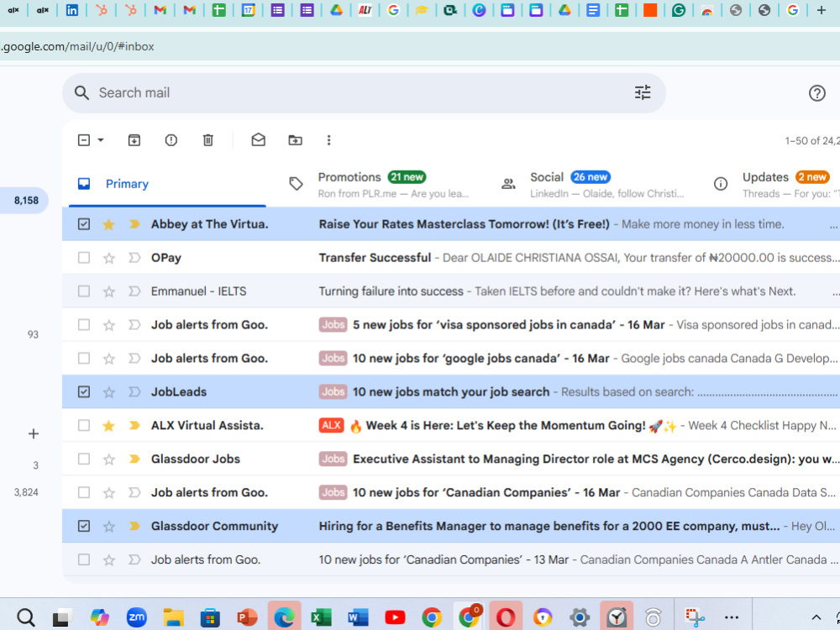Open the 13 Mar Canadian Companies job alert
The width and height of the screenshot is (840, 630).
click(450, 559)
